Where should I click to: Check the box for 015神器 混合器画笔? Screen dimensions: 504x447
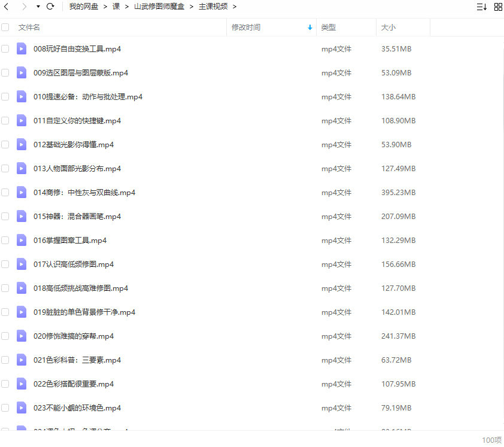5,216
